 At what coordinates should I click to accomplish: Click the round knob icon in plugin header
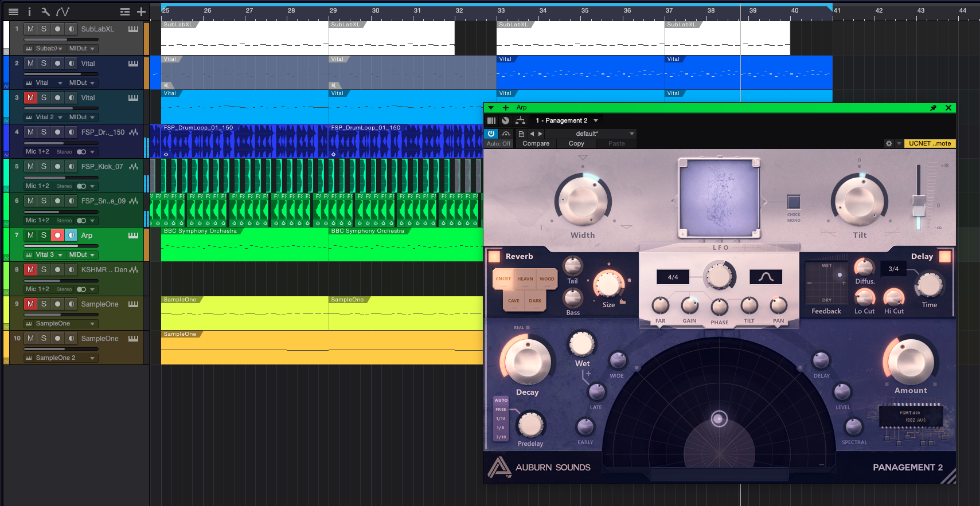click(x=505, y=120)
